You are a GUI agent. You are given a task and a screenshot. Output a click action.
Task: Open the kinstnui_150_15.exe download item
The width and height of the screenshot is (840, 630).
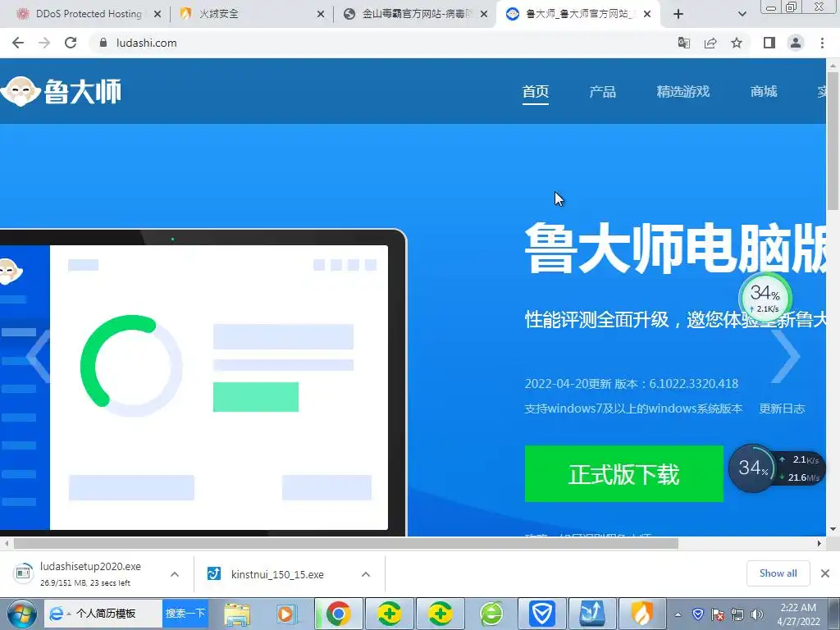point(268,574)
